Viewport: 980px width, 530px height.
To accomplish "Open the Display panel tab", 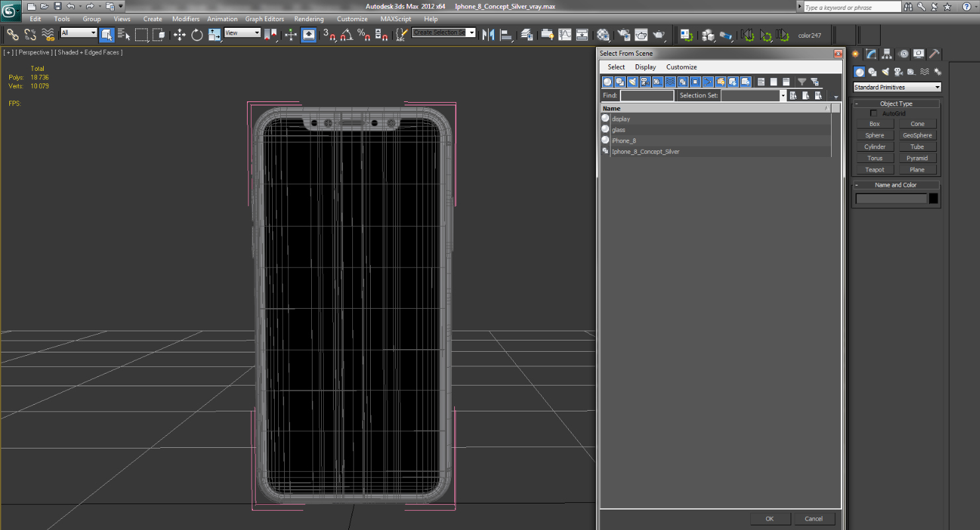I will [918, 54].
